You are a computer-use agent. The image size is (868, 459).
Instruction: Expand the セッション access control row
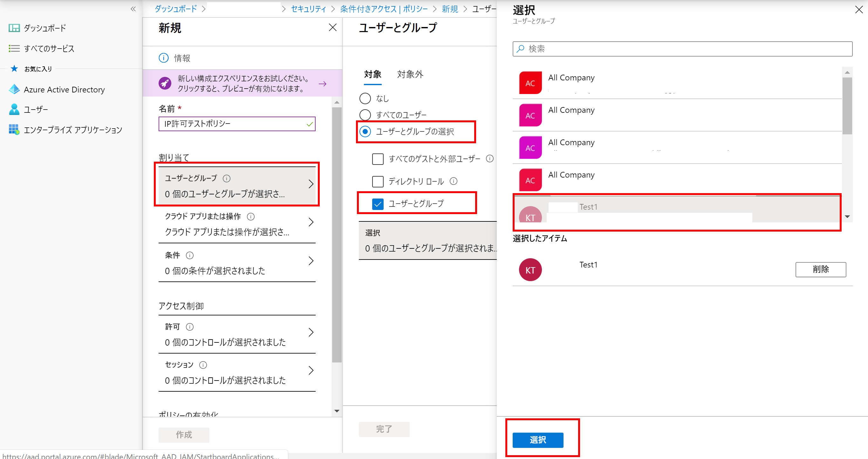click(x=236, y=372)
